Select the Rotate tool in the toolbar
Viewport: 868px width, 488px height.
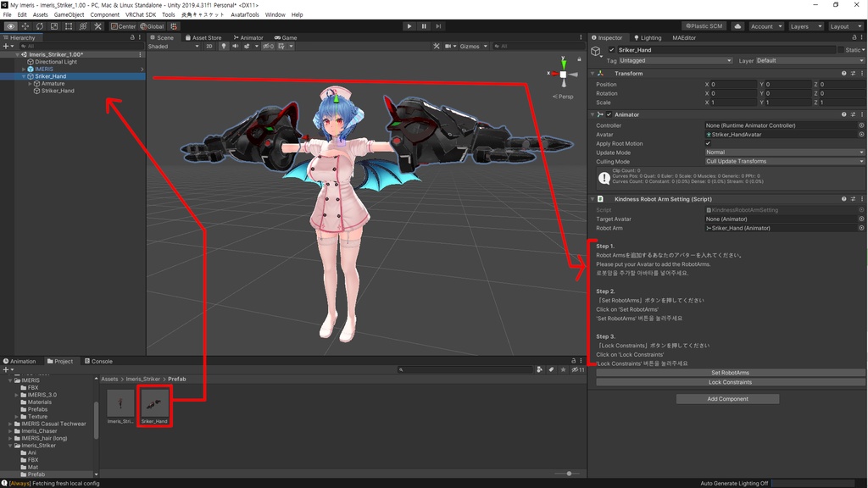tap(39, 26)
